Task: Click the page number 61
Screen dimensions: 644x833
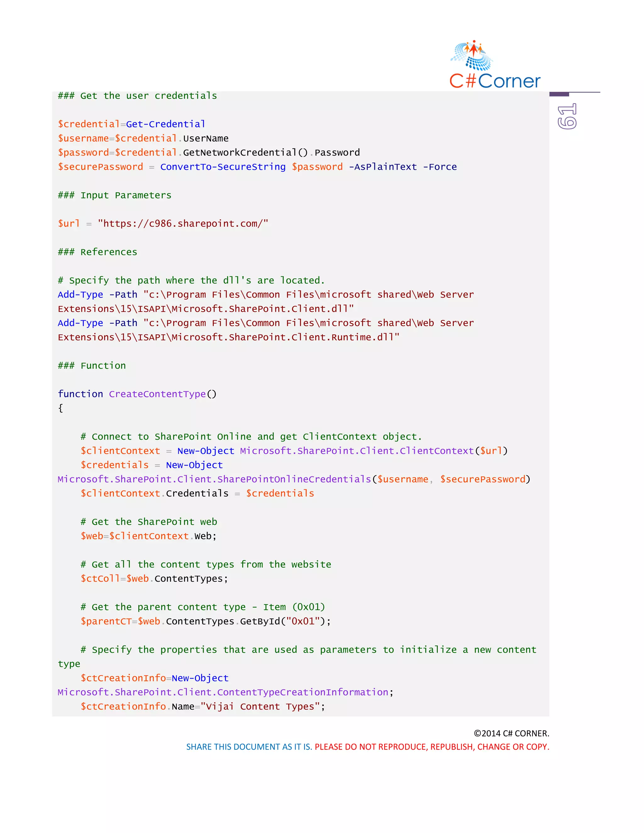Action: 567,116
